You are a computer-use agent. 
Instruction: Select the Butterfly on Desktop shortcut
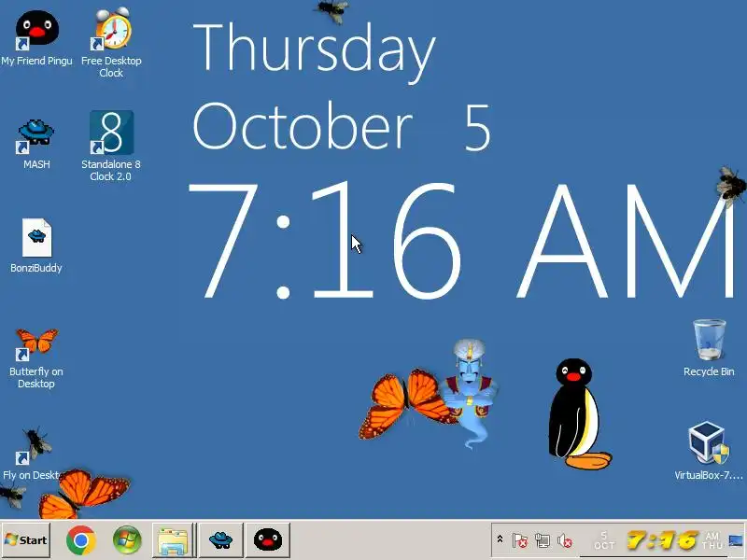[x=36, y=358]
